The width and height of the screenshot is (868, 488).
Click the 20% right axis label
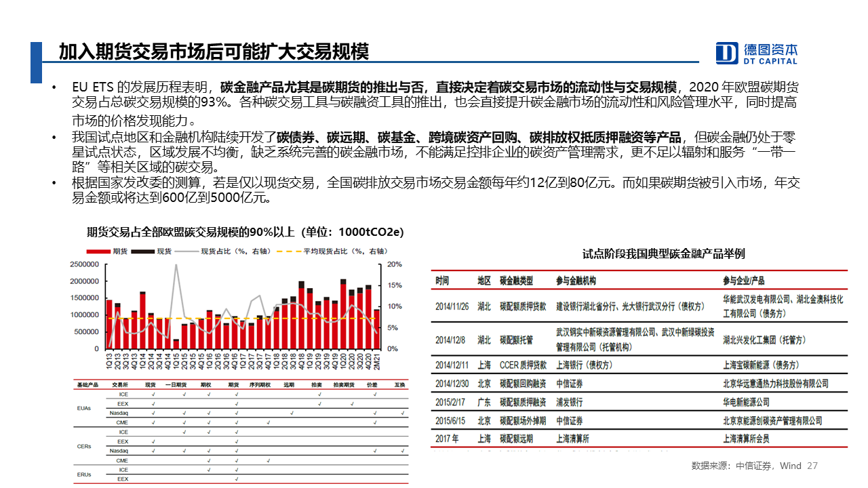395,264
